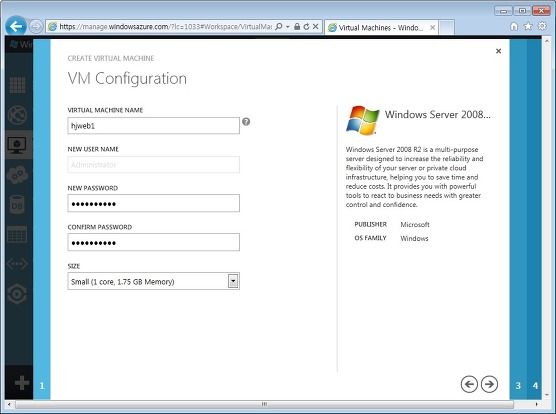
Task: Click the horizontal scrollbar right arrow
Action: [537, 404]
